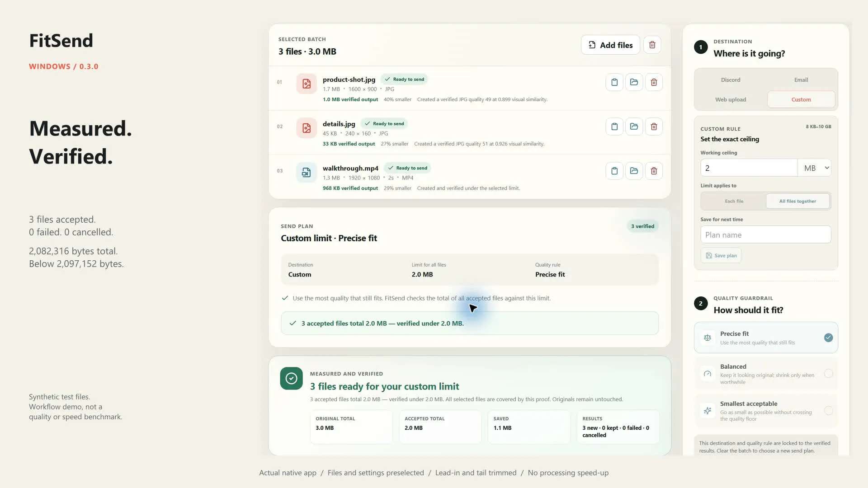Screen dimensions: 868x488
Task: Click the Results summary card
Action: pos(618,427)
